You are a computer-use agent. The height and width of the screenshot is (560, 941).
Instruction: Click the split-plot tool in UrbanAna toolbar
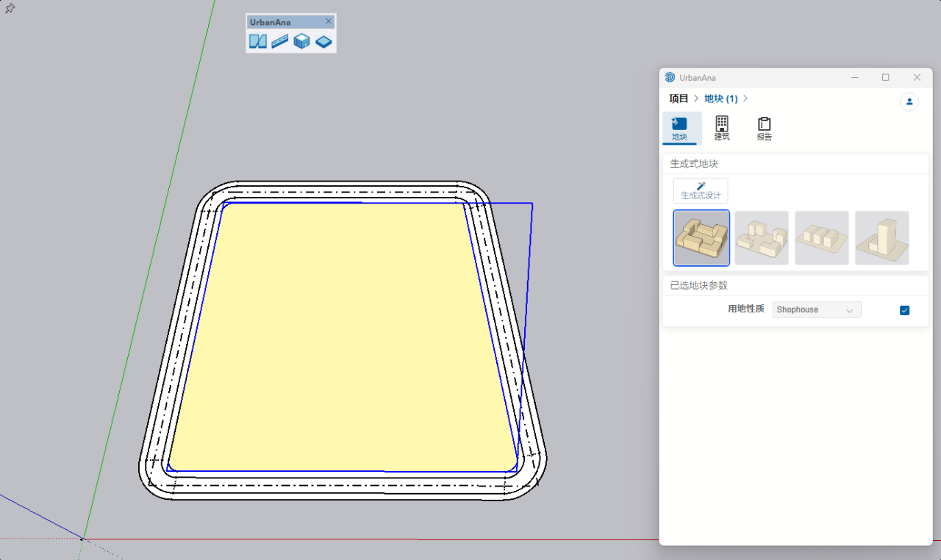[x=257, y=42]
